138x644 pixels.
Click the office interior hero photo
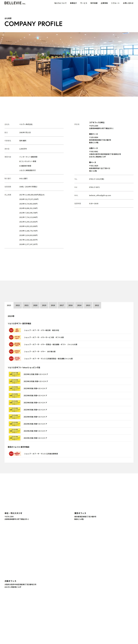click(x=69, y=64)
